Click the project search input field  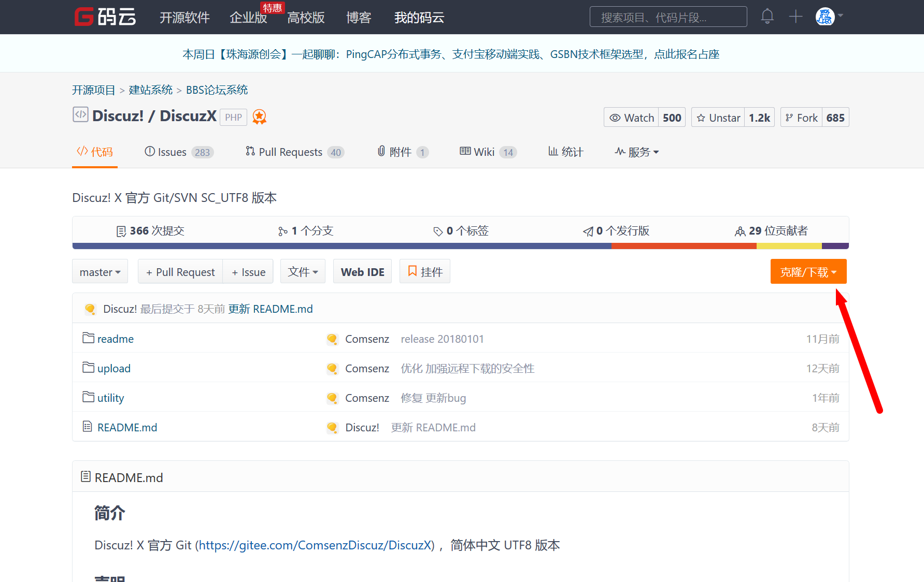[x=668, y=16]
